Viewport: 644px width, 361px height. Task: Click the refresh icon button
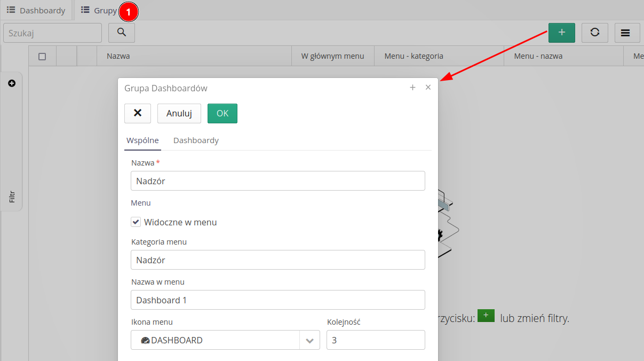(594, 33)
